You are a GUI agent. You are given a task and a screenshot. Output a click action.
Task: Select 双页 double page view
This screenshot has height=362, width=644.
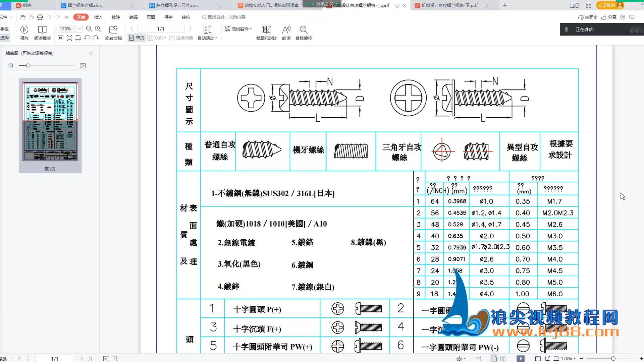pyautogui.click(x=157, y=38)
